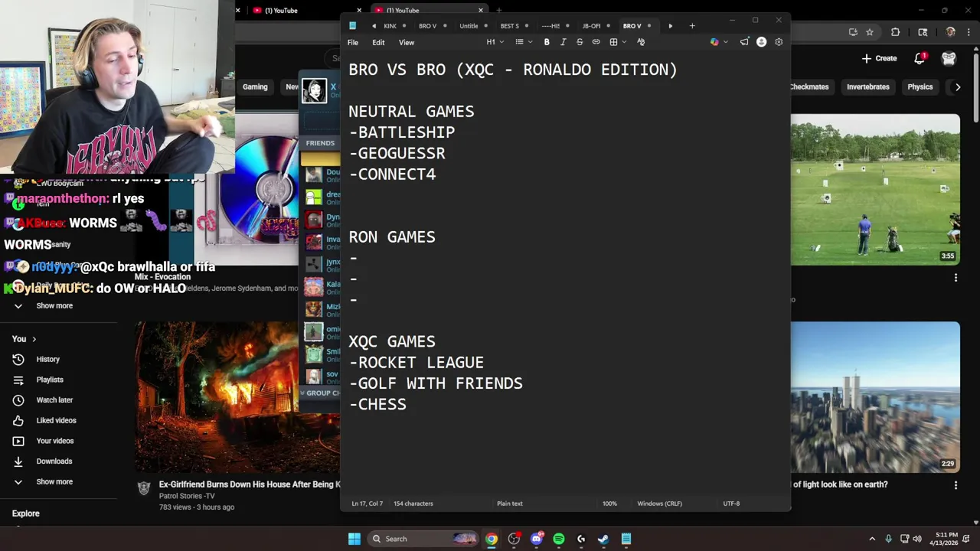Open Notepad settings gear

pos(779,42)
